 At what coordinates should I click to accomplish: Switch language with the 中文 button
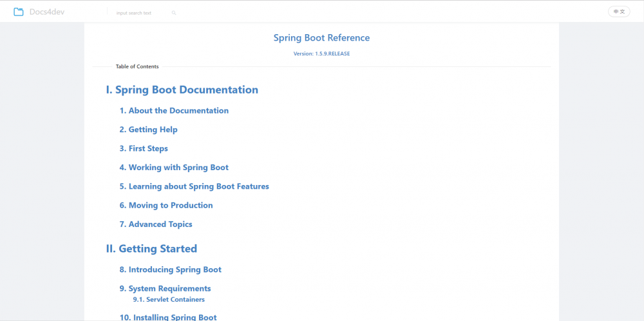click(x=619, y=12)
